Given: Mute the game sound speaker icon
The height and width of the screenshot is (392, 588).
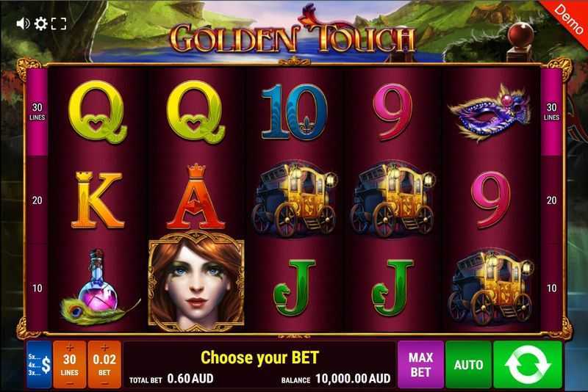Looking at the screenshot, I should pyautogui.click(x=23, y=23).
